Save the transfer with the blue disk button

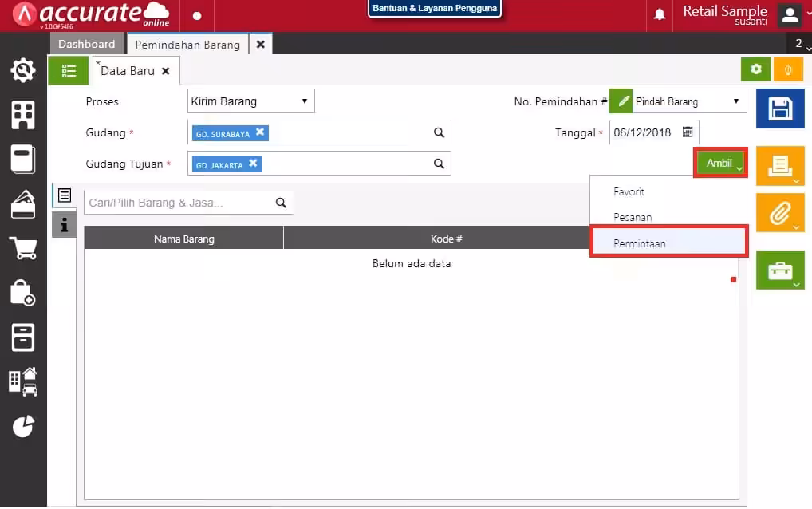tap(780, 109)
